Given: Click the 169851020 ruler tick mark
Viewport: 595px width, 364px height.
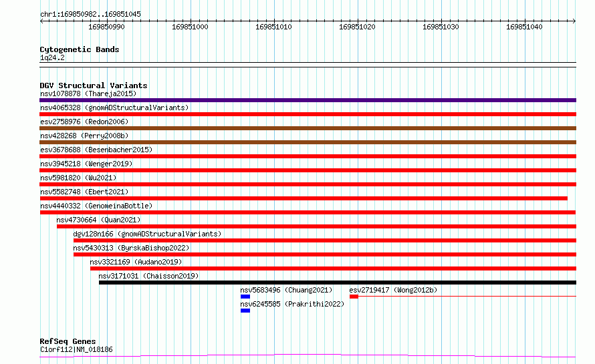Looking at the screenshot, I should point(358,21).
